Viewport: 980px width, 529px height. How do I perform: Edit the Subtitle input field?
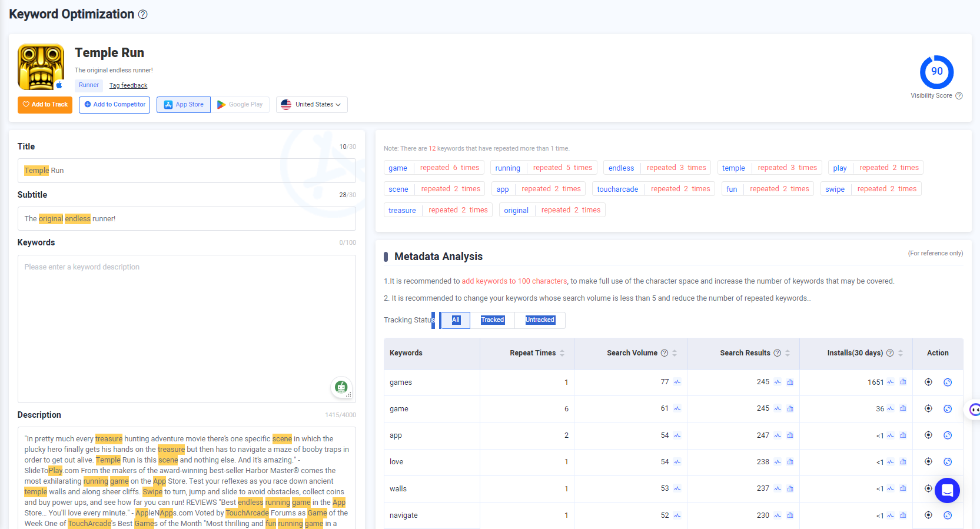[187, 219]
